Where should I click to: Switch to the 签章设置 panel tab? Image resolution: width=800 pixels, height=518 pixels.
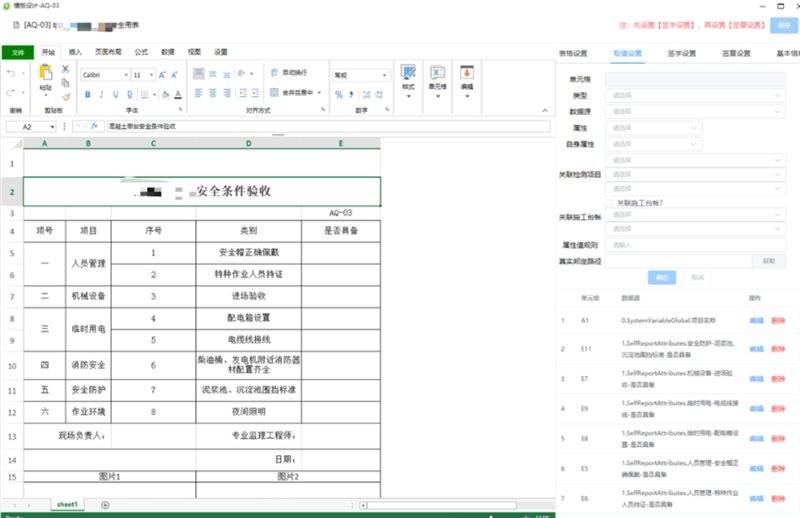click(x=736, y=54)
